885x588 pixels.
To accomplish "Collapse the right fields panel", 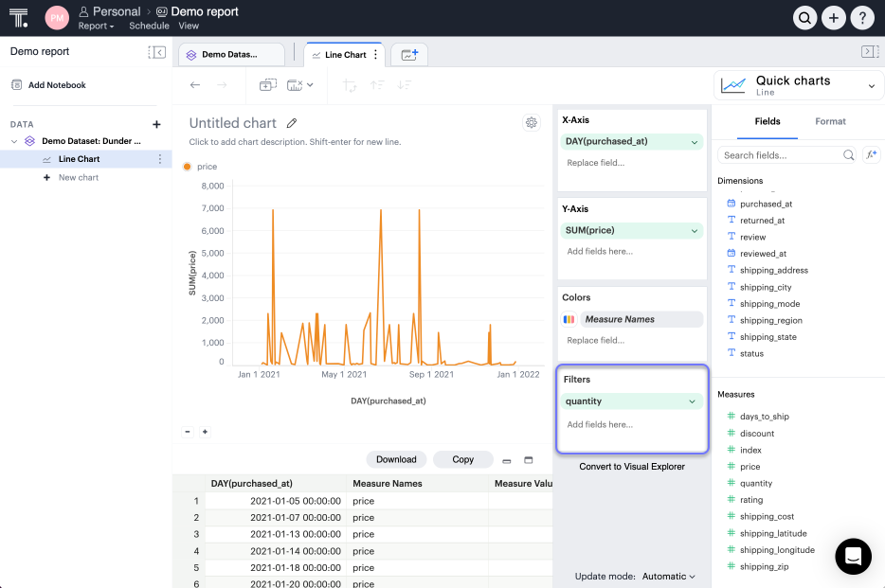I will 869,52.
